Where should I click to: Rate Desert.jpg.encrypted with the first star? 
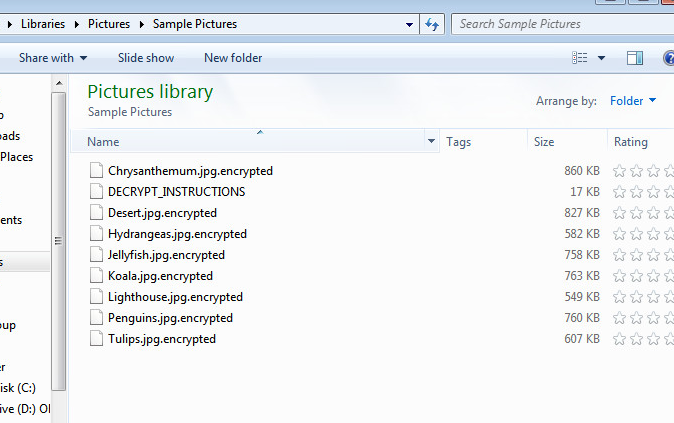coord(619,213)
